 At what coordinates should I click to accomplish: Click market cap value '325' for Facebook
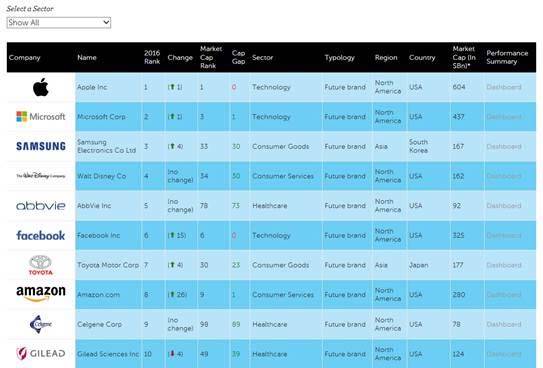[459, 235]
